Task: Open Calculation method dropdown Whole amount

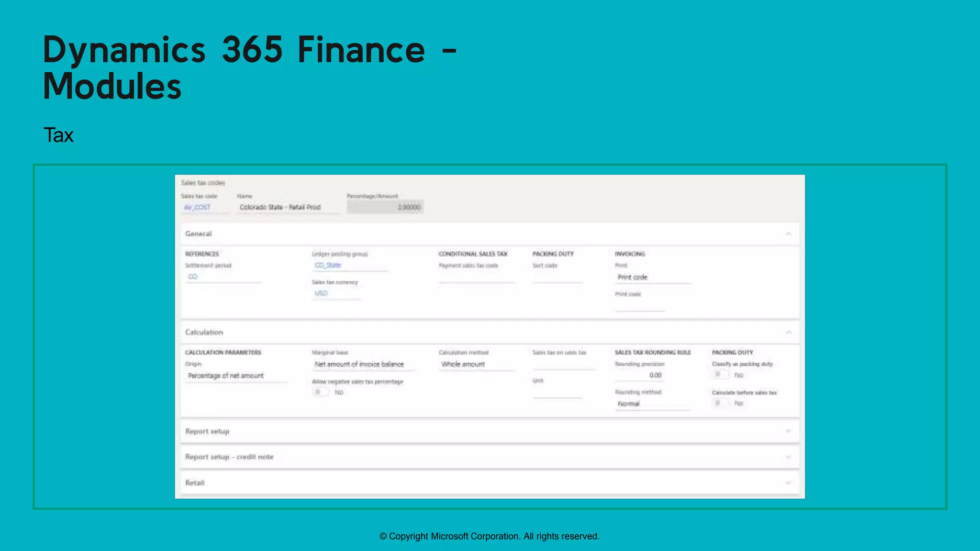Action: pyautogui.click(x=477, y=364)
